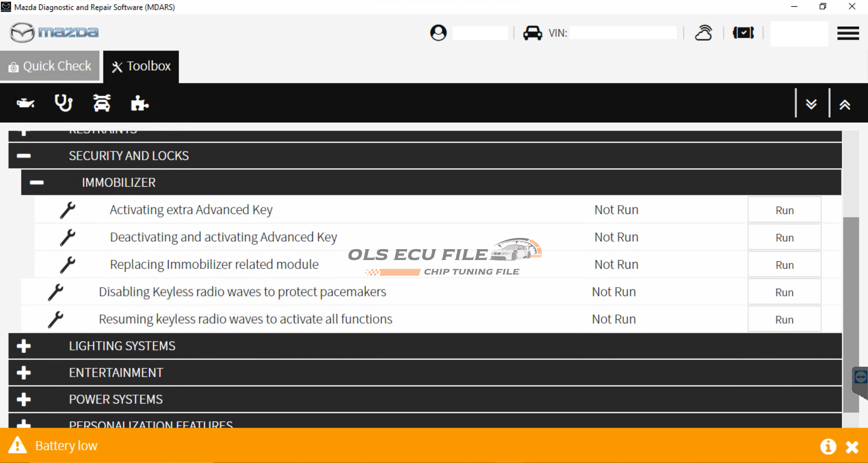Screen dimensions: 868x463
Task: Switch to the Quick Check tab
Action: point(50,66)
